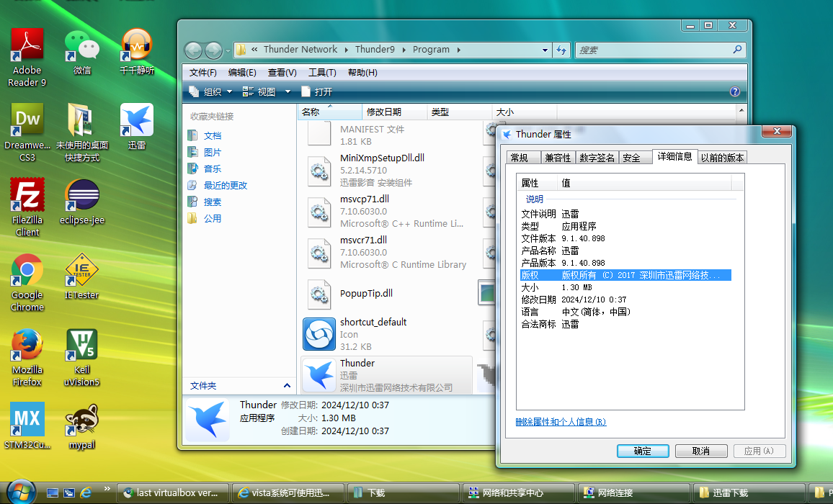
Task: Open the address bar history dropdown
Action: pyautogui.click(x=545, y=50)
